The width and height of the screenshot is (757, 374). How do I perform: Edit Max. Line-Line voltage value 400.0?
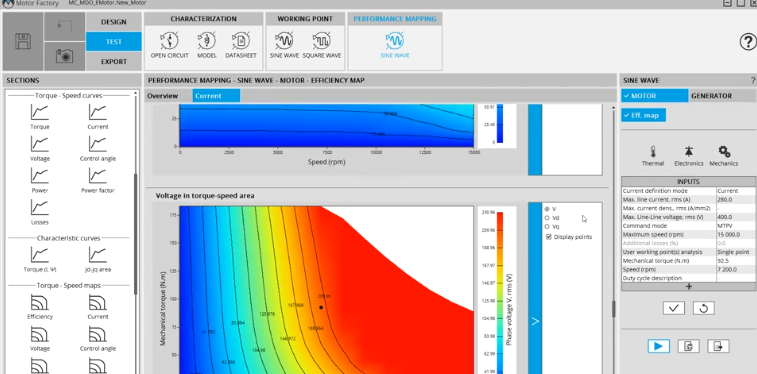736,217
